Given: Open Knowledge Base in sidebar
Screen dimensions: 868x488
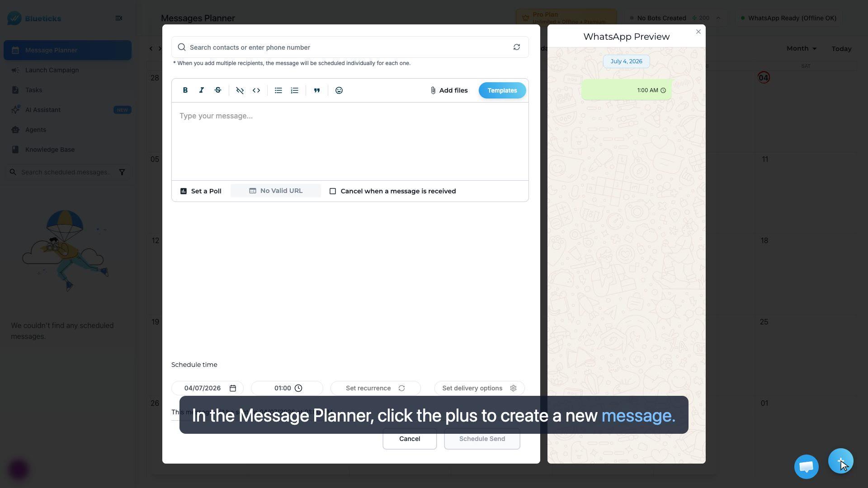Looking at the screenshot, I should click(67, 150).
